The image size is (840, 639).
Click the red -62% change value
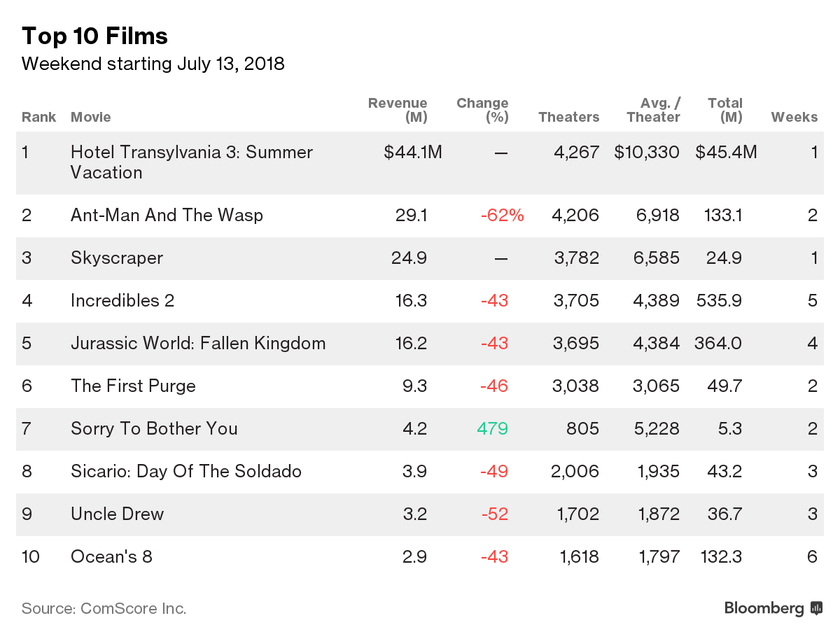click(502, 215)
